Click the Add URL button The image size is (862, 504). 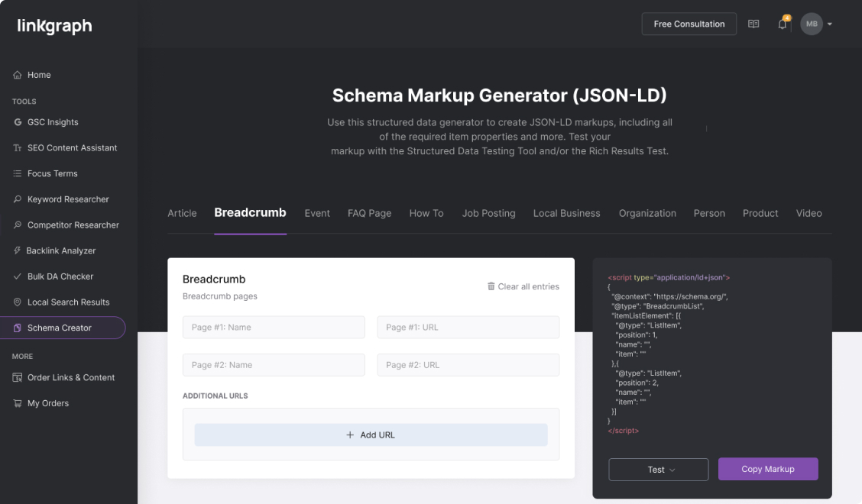pyautogui.click(x=371, y=435)
